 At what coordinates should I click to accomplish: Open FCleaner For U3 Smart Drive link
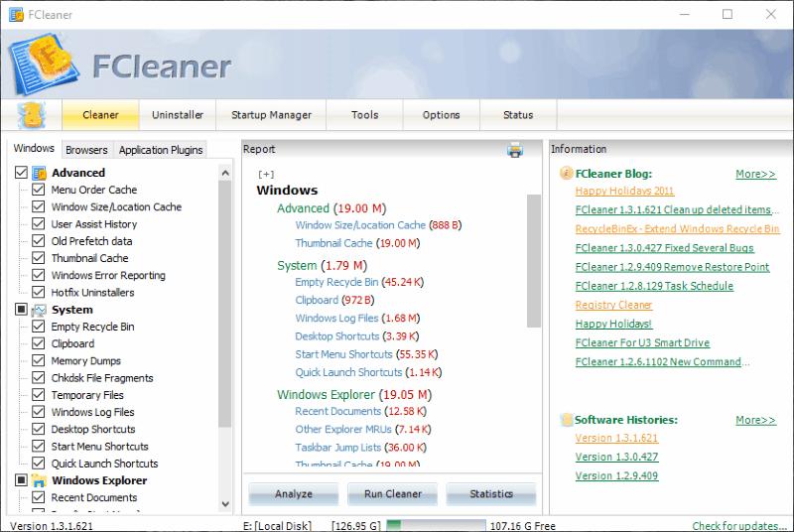coord(642,342)
